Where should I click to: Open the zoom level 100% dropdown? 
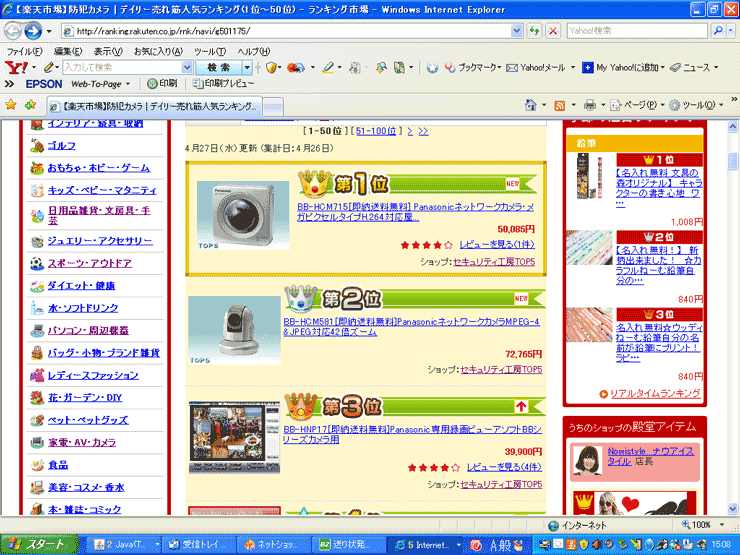[x=722, y=525]
